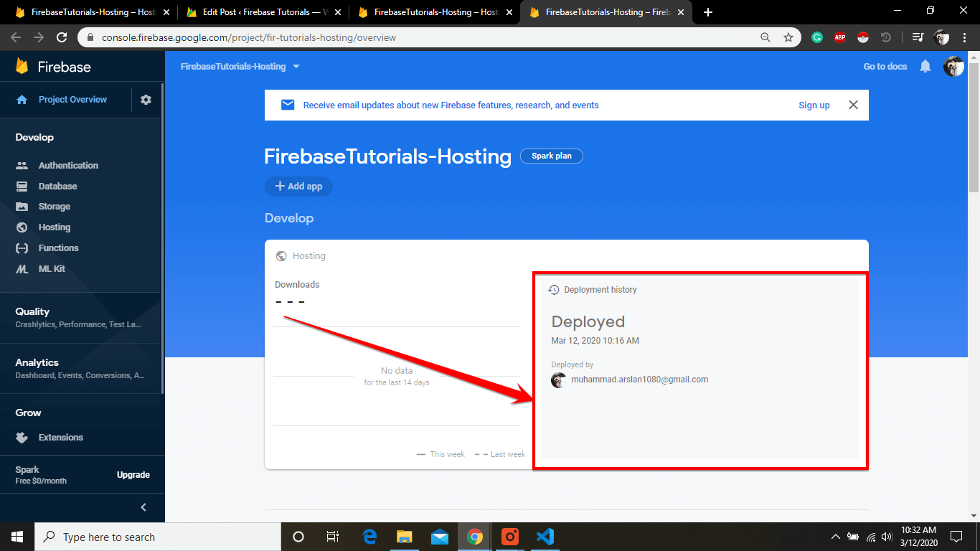
Task: Open the Windows action center
Action: (x=956, y=537)
